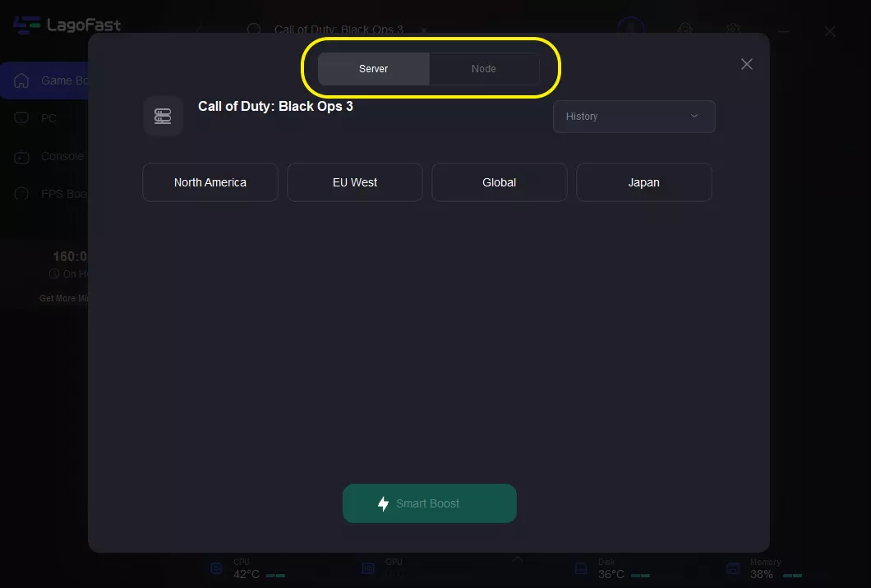Image resolution: width=871 pixels, height=588 pixels.
Task: Switch to the Server tab
Action: point(373,69)
